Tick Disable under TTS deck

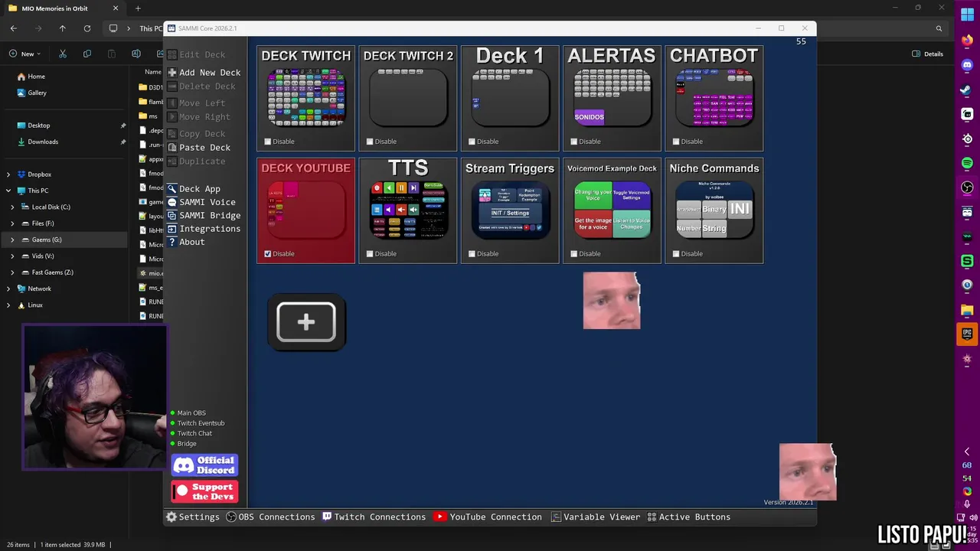[370, 254]
